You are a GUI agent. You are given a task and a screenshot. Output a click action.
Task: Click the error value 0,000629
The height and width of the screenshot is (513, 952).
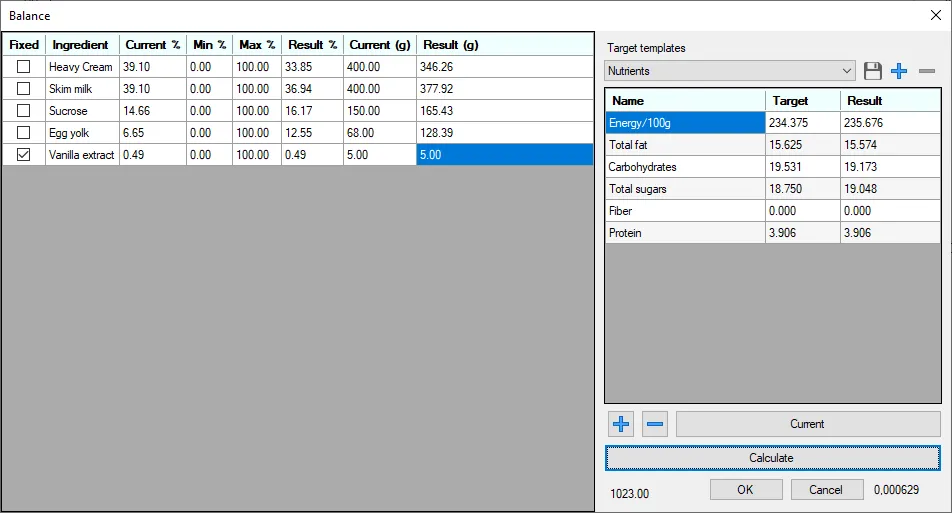click(x=896, y=489)
